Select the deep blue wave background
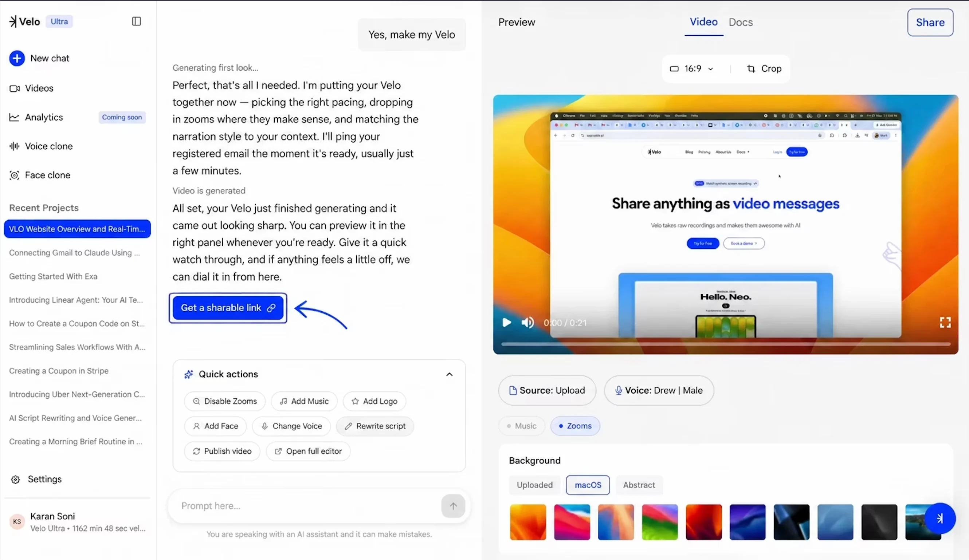Image resolution: width=969 pixels, height=560 pixels. coord(748,522)
